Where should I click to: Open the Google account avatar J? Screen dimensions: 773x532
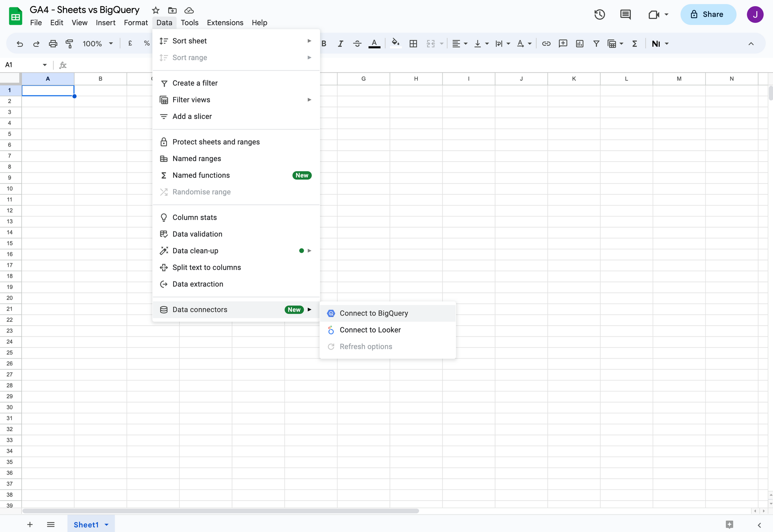pyautogui.click(x=755, y=15)
